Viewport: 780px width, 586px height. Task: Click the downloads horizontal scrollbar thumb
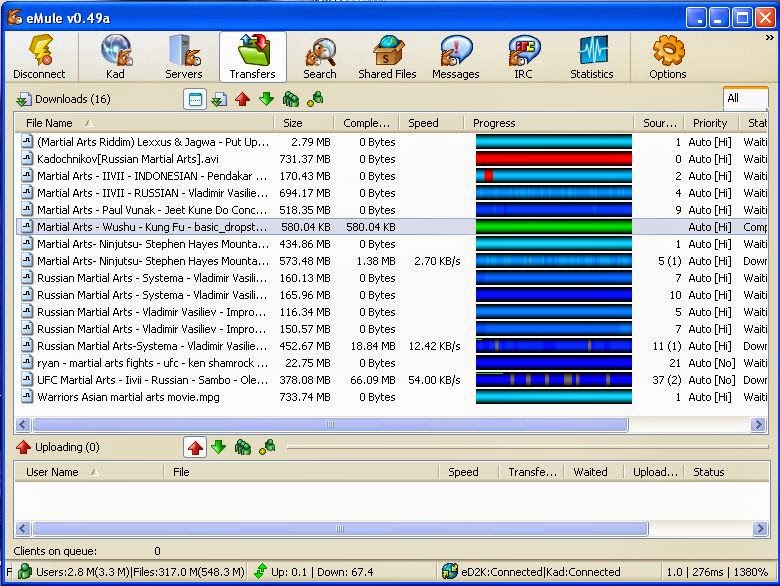330,424
